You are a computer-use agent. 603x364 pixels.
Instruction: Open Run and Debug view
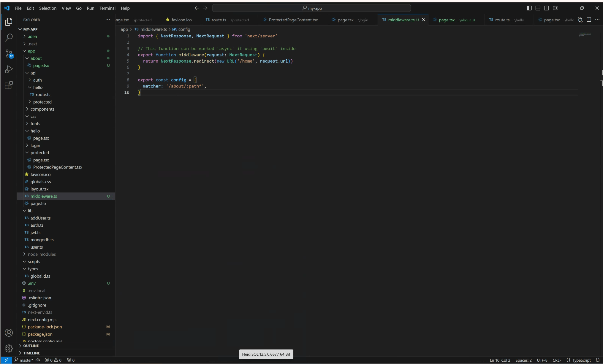9,69
